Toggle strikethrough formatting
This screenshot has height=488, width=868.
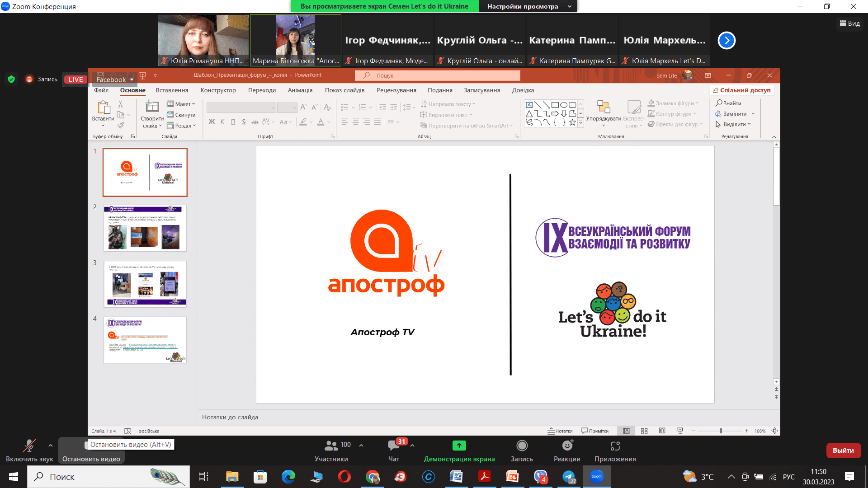click(255, 122)
